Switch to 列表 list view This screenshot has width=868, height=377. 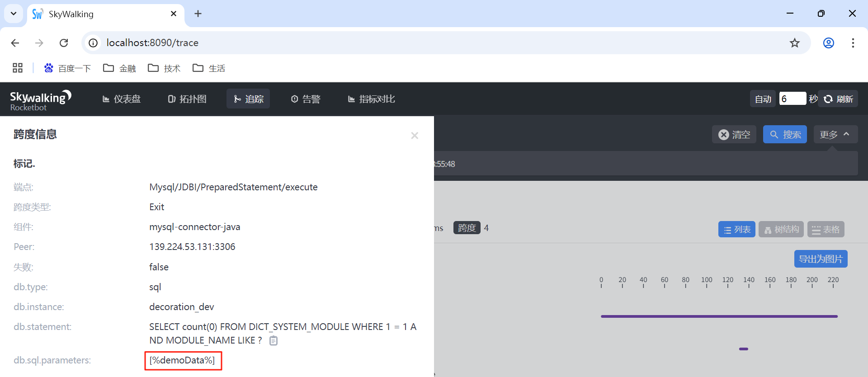pos(737,229)
